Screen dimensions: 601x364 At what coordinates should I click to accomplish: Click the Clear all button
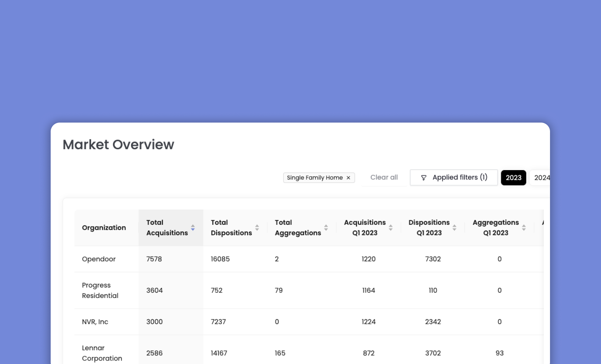coord(384,178)
